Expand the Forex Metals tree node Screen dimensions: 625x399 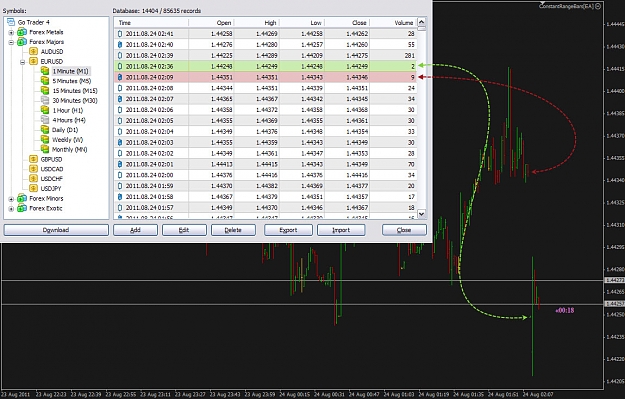pyautogui.click(x=11, y=32)
